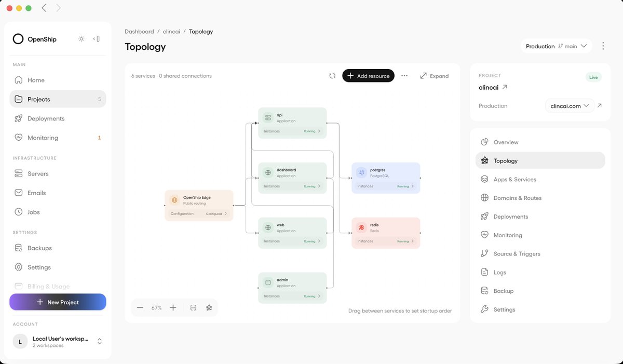Click the redis logo icon
This screenshot has height=364, width=623.
click(x=361, y=227)
